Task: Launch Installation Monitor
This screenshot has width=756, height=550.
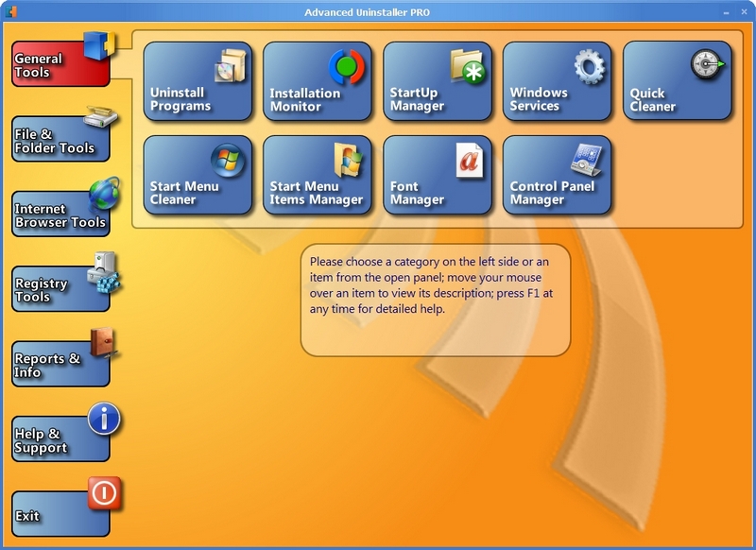Action: pyautogui.click(x=318, y=80)
